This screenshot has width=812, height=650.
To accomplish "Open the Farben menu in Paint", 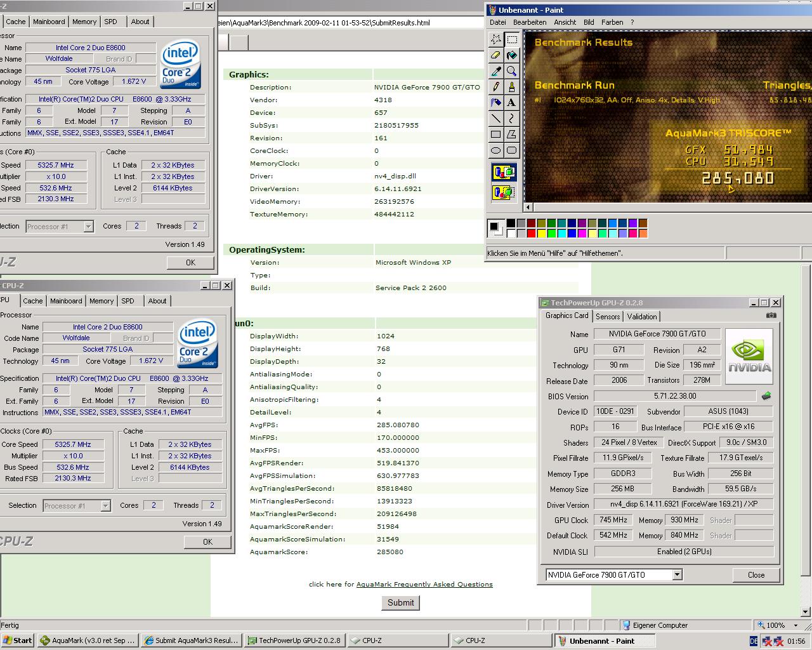I will point(612,22).
